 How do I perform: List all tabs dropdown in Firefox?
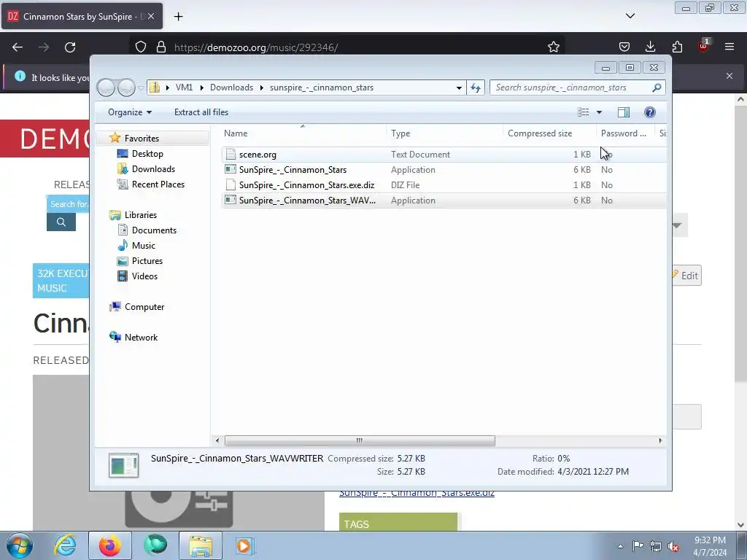[630, 16]
